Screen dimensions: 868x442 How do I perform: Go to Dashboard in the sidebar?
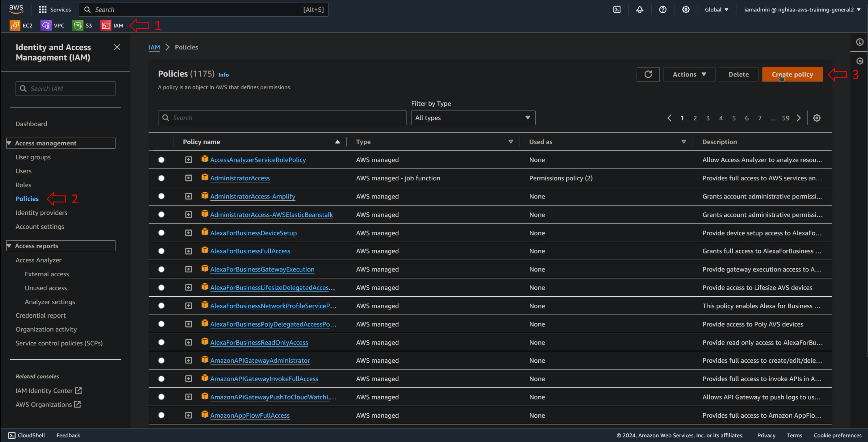pyautogui.click(x=31, y=124)
